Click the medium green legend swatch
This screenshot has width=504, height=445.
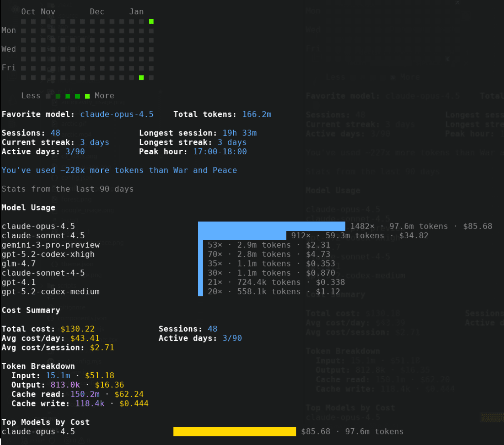point(68,96)
